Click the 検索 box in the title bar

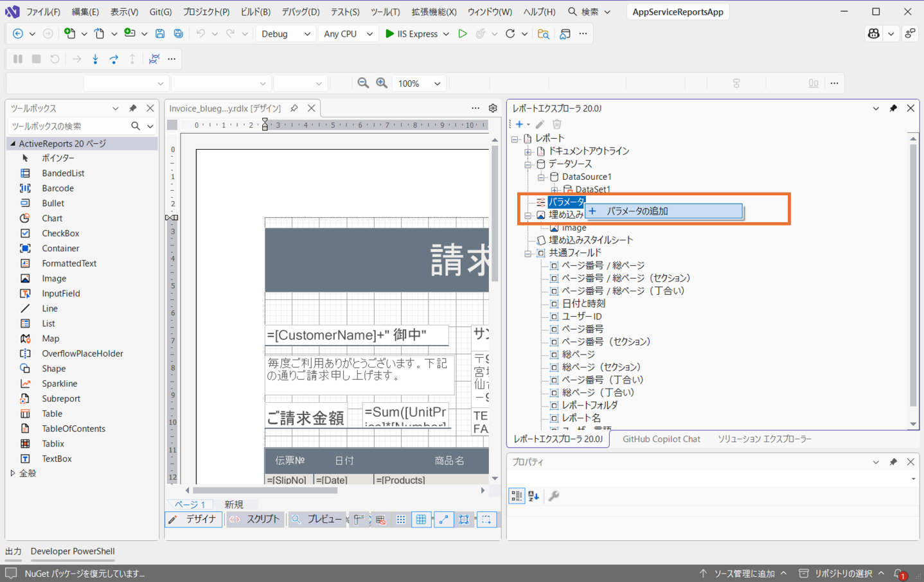(x=589, y=12)
